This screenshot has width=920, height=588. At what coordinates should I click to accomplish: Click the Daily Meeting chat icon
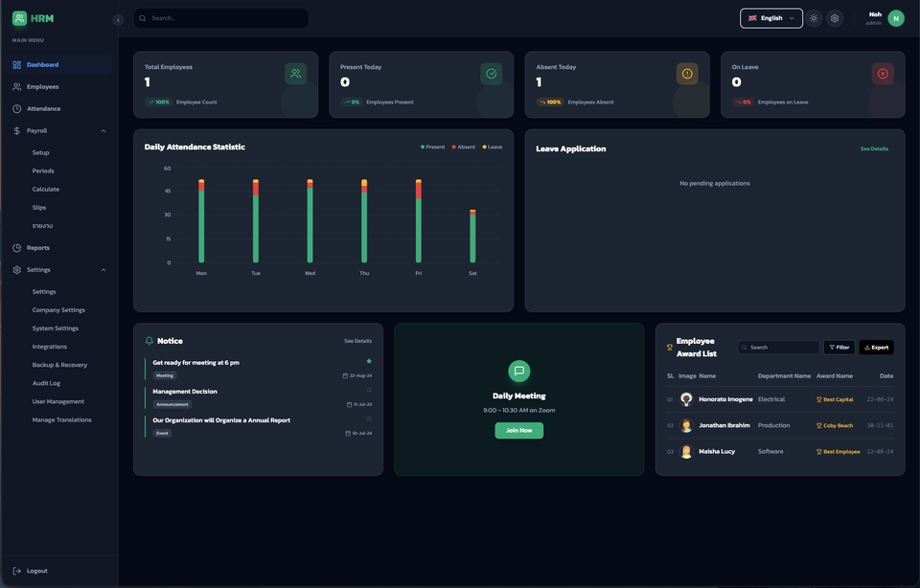click(x=518, y=371)
